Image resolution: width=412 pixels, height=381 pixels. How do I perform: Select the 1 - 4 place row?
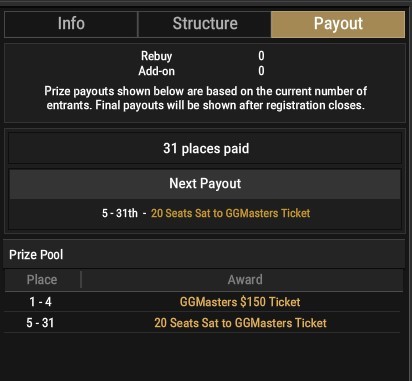pos(203,302)
